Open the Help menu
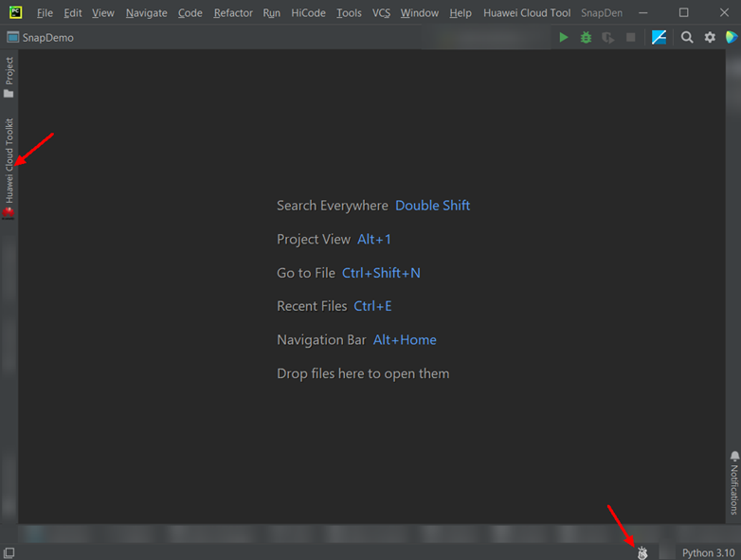This screenshot has height=560, width=741. pos(461,13)
